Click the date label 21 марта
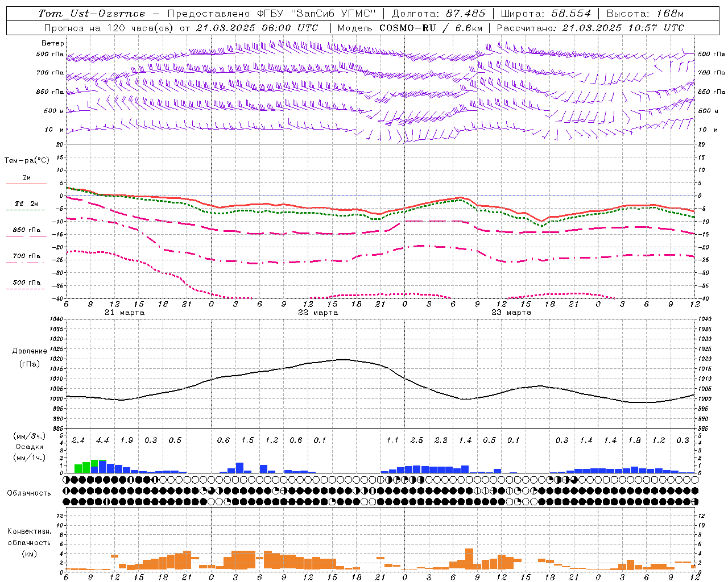The image size is (728, 582). pos(125,313)
